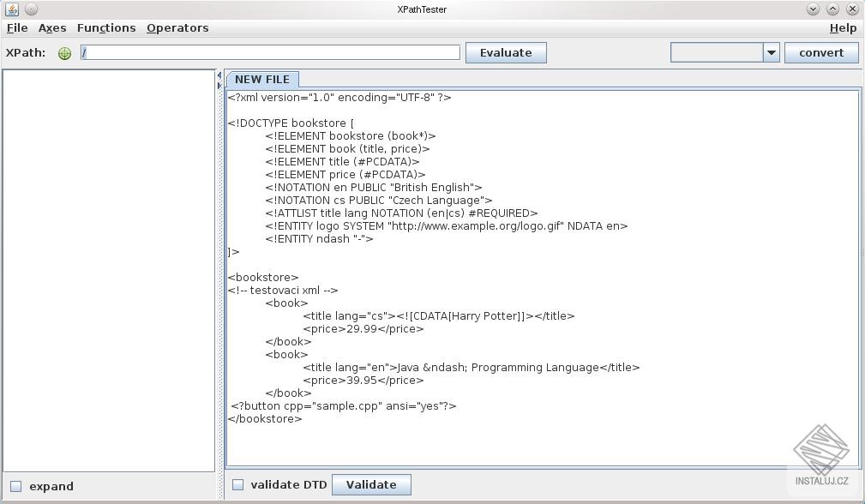Screen dimensions: 865x504
Task: Open the Help menu
Action: (843, 28)
